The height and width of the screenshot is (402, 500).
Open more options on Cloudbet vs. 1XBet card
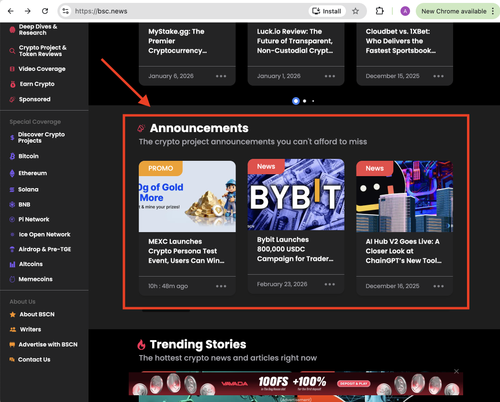[x=438, y=76]
